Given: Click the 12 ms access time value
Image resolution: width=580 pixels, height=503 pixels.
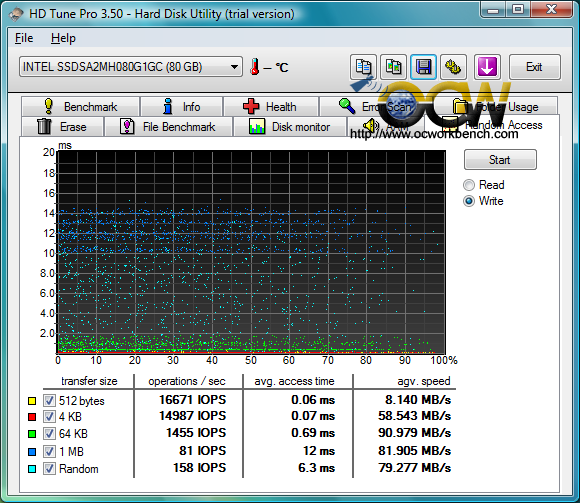Looking at the screenshot, I should (319, 451).
